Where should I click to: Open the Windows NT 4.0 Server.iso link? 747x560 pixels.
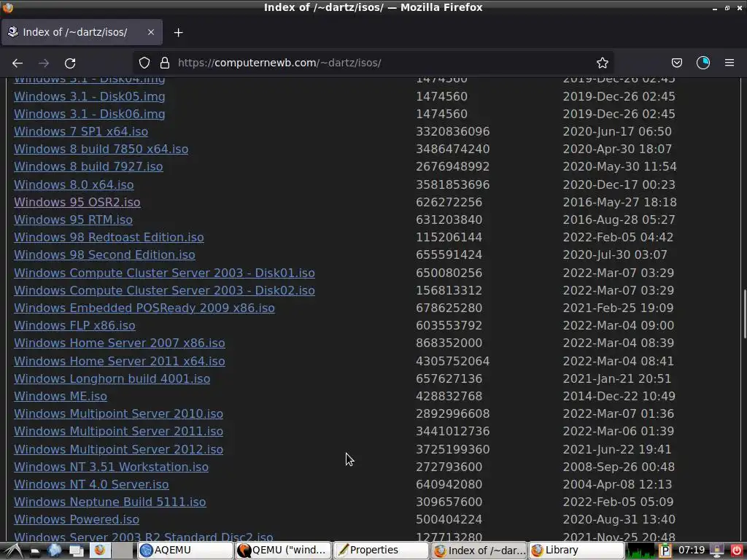(91, 485)
